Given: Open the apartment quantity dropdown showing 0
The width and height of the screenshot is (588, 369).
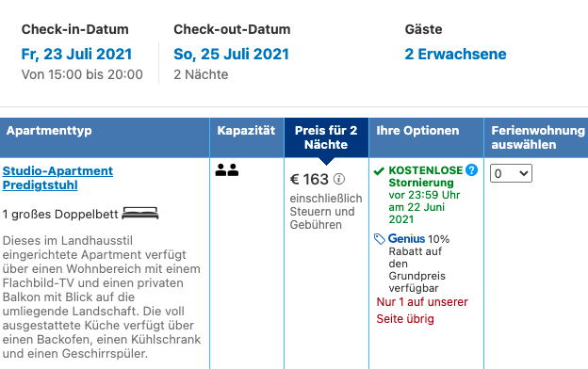Looking at the screenshot, I should click(x=511, y=173).
